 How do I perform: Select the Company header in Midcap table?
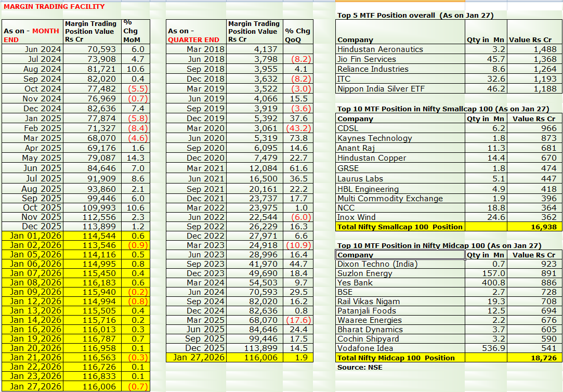click(x=400, y=255)
